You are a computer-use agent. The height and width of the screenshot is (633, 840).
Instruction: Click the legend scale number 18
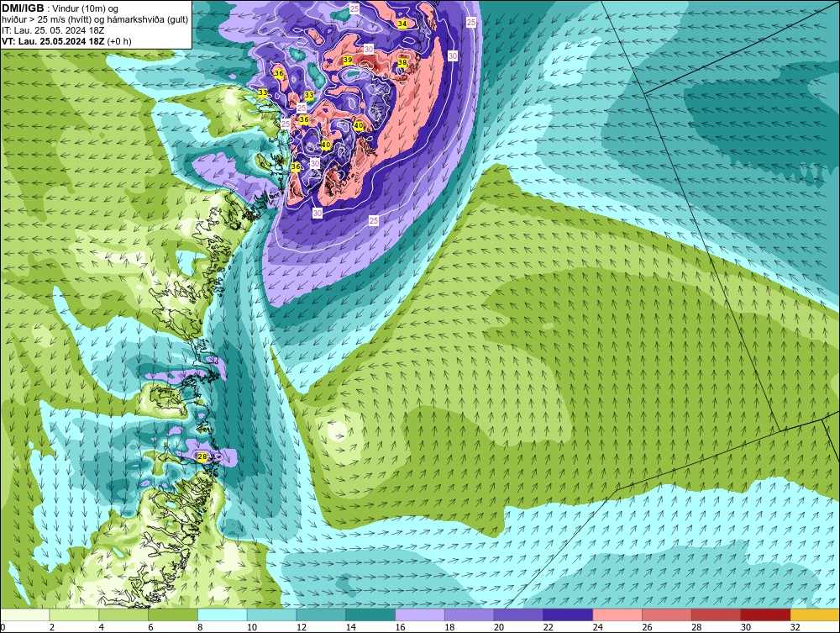tap(449, 627)
